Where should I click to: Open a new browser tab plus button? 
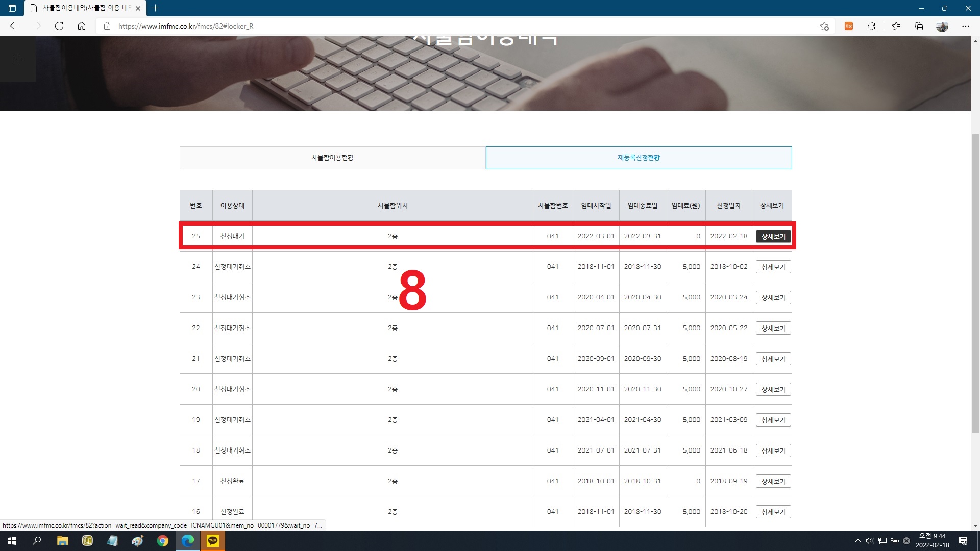156,8
